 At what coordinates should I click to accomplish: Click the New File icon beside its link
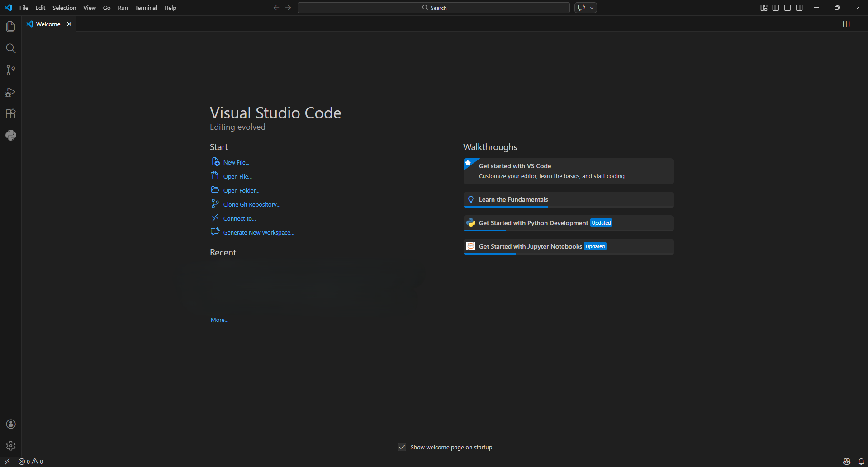(216, 162)
